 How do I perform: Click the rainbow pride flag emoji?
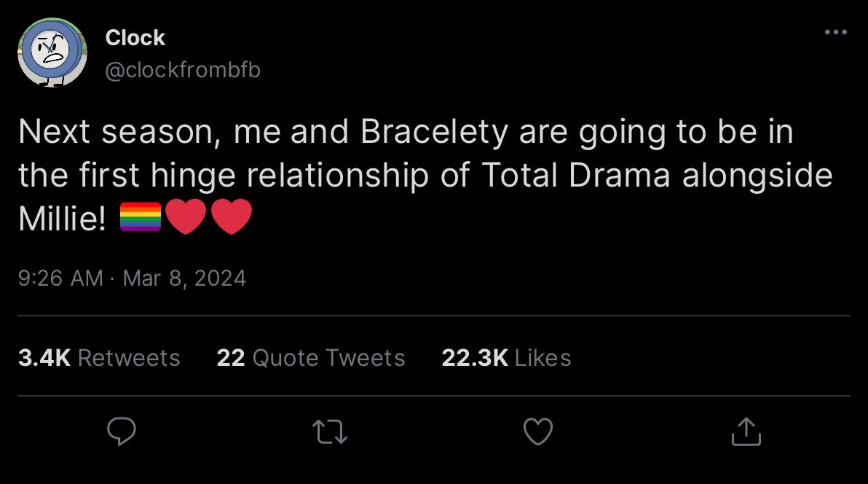point(141,216)
